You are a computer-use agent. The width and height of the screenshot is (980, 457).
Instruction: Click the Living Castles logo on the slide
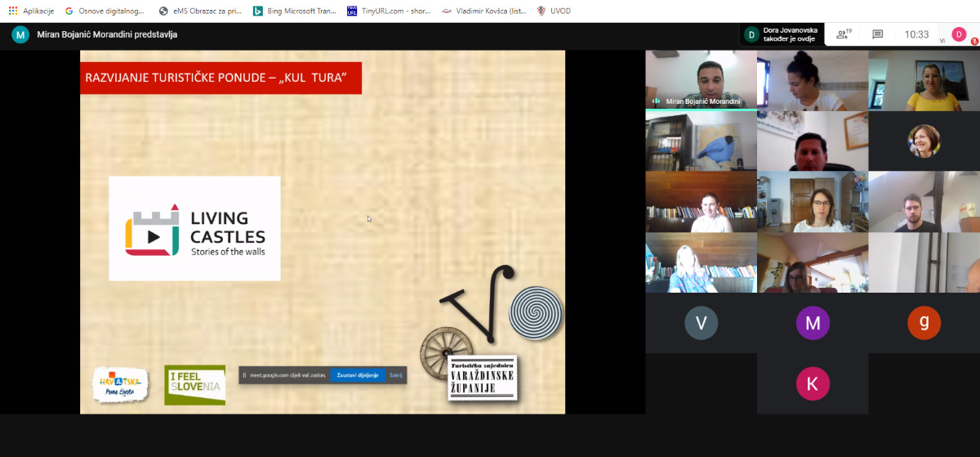[194, 228]
